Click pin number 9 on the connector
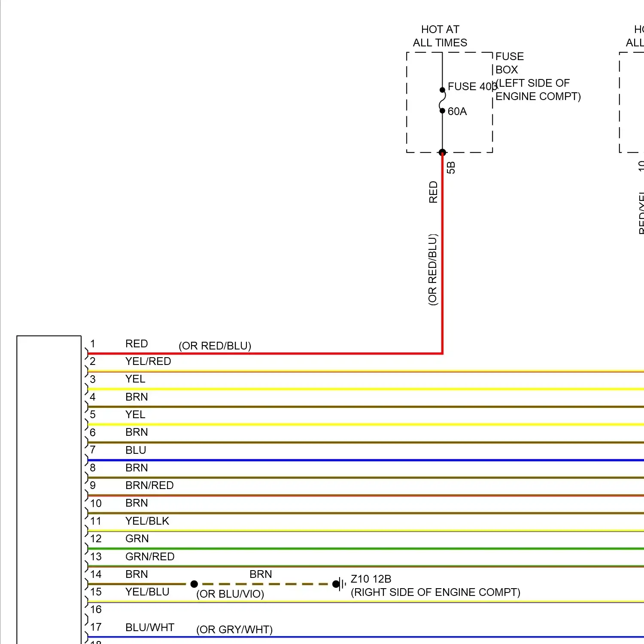Screen dimensions: 644x644 [93, 485]
